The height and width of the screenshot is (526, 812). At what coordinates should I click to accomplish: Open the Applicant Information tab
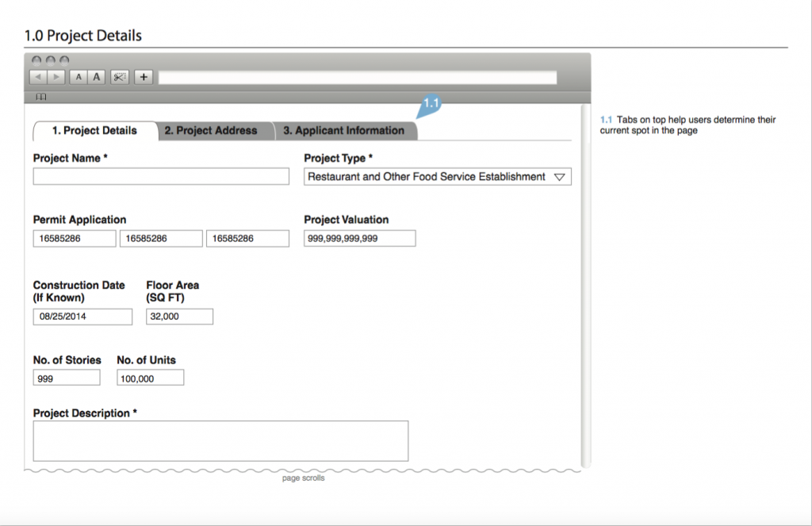[x=344, y=131]
